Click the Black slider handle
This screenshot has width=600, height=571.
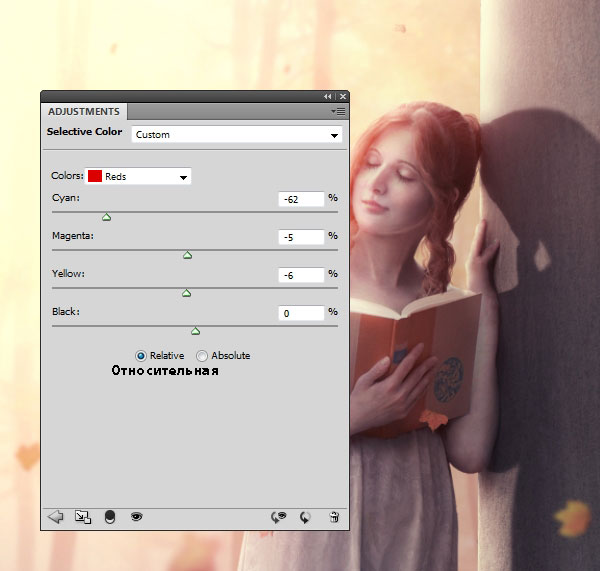[195, 331]
